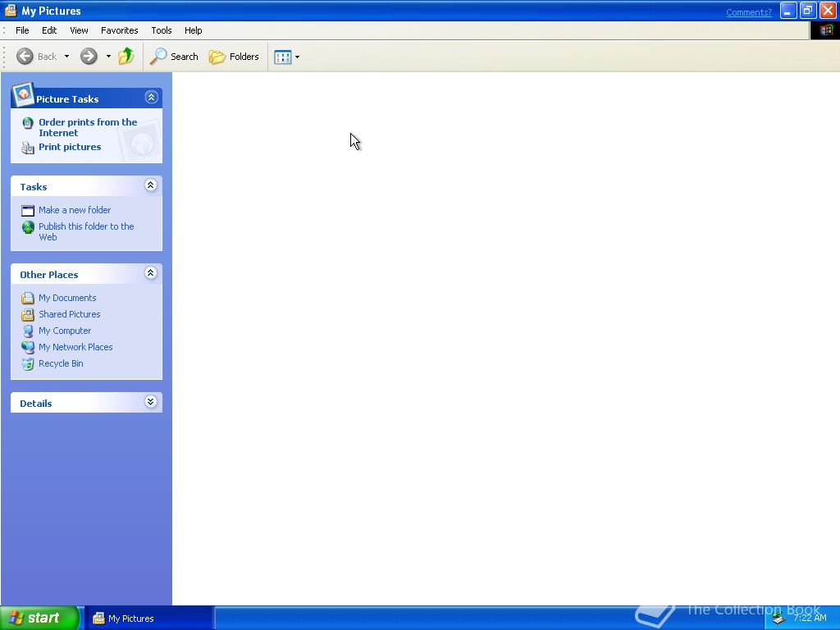840x630 pixels.
Task: Open the File menu
Action: tap(22, 30)
